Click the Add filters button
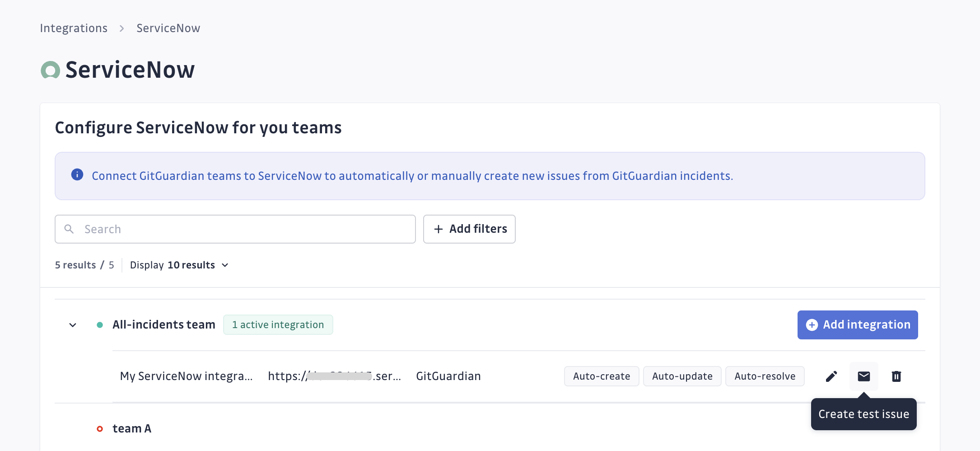The image size is (980, 451). 469,229
